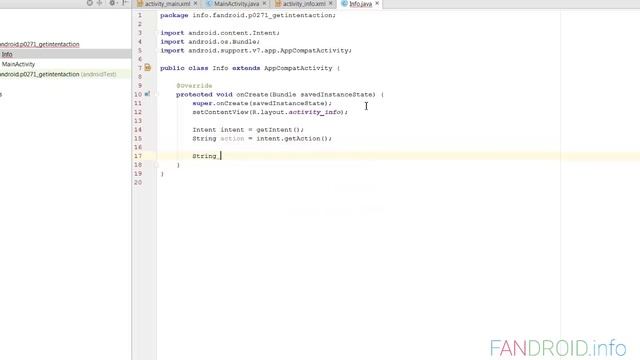Click the setContentView line
This screenshot has height=360, width=640.
coord(270,112)
